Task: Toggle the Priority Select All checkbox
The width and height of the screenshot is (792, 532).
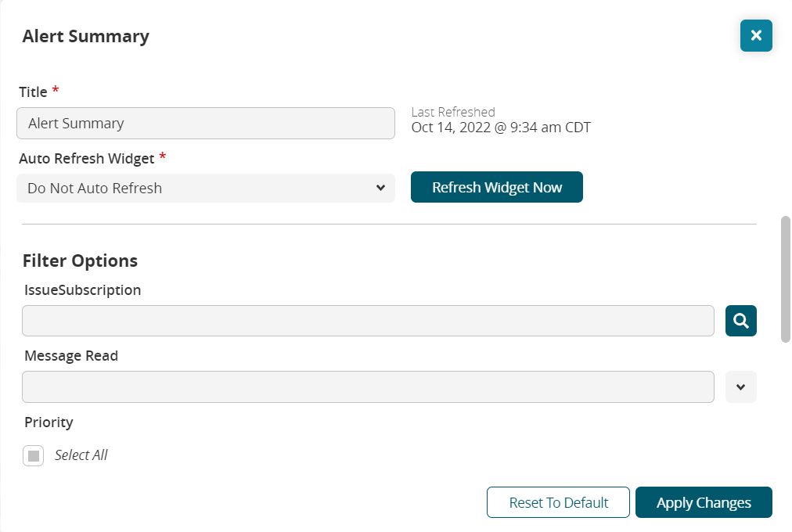Action: coord(33,455)
